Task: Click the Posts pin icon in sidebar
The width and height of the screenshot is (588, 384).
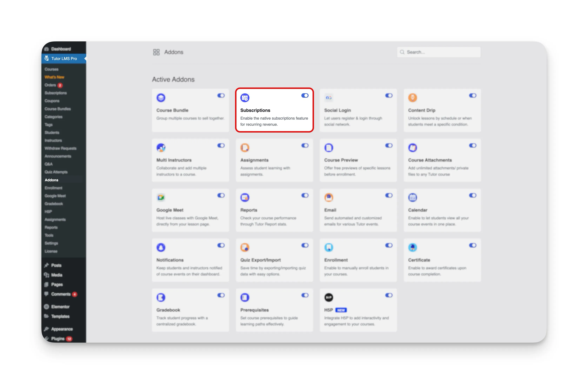Action: point(46,265)
